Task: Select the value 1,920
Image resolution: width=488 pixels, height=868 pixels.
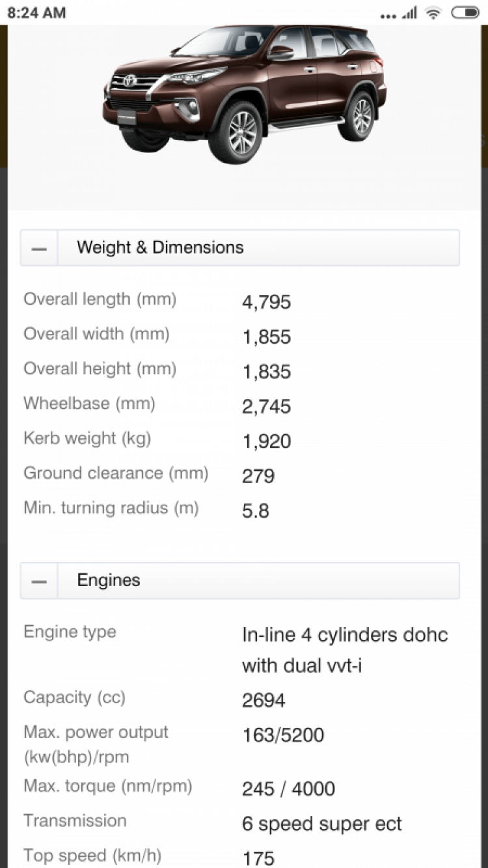Action: click(266, 441)
